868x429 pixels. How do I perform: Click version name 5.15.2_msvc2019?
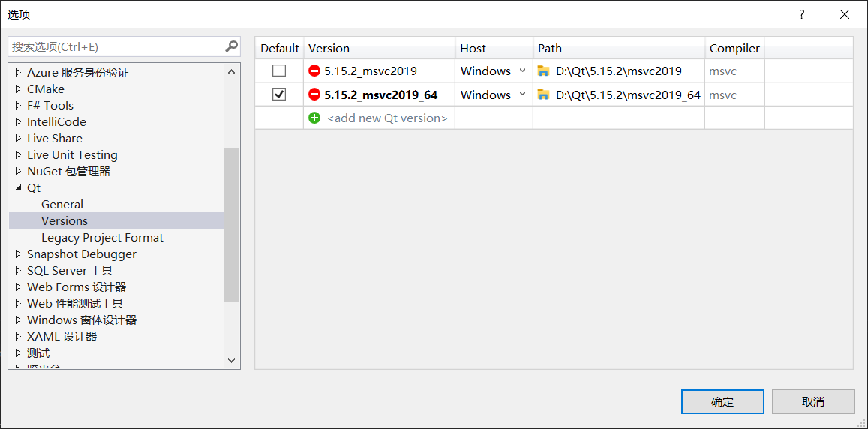[371, 70]
